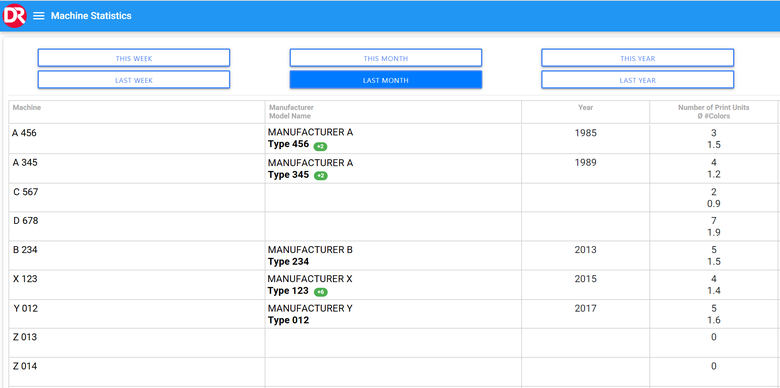Click the +2 badge next to Type 345
Screen dimensions: 780x388
320,176
